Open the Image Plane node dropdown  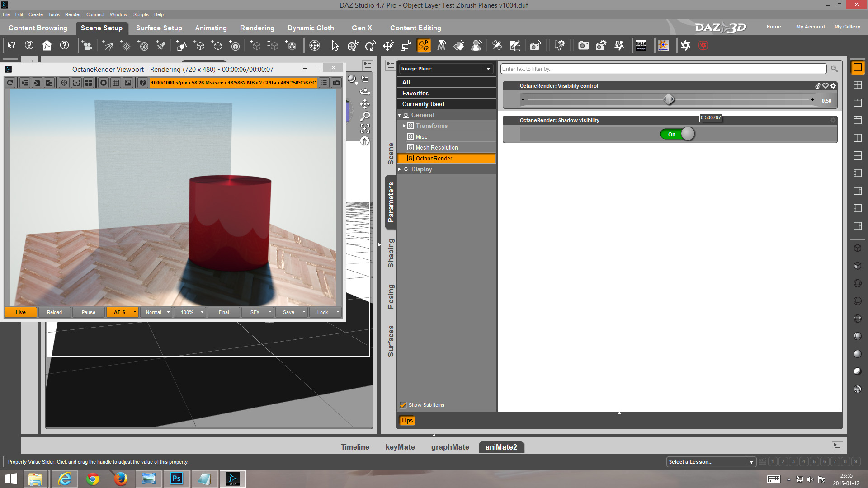[x=488, y=69]
